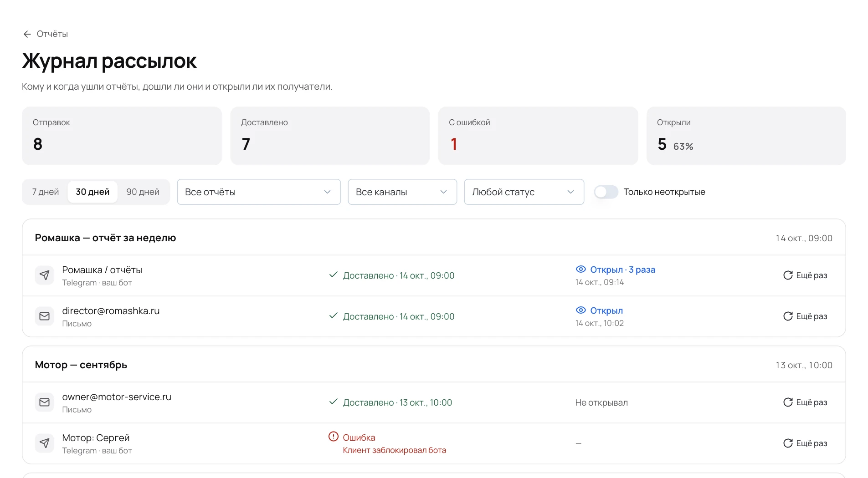The image size is (868, 478).
Task: Click the owner@motor-service.ru recipient text
Action: [117, 397]
